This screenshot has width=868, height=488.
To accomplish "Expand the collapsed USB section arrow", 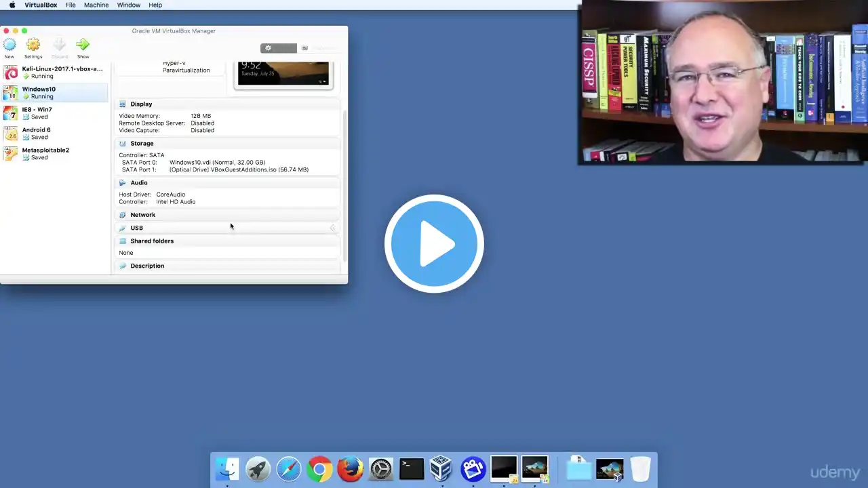I will pos(332,228).
